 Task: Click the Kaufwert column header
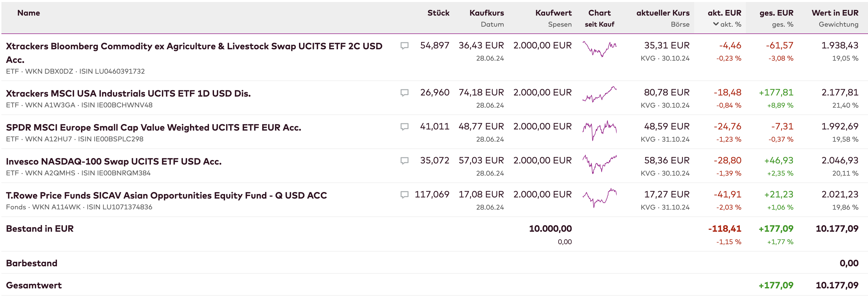[x=553, y=13]
